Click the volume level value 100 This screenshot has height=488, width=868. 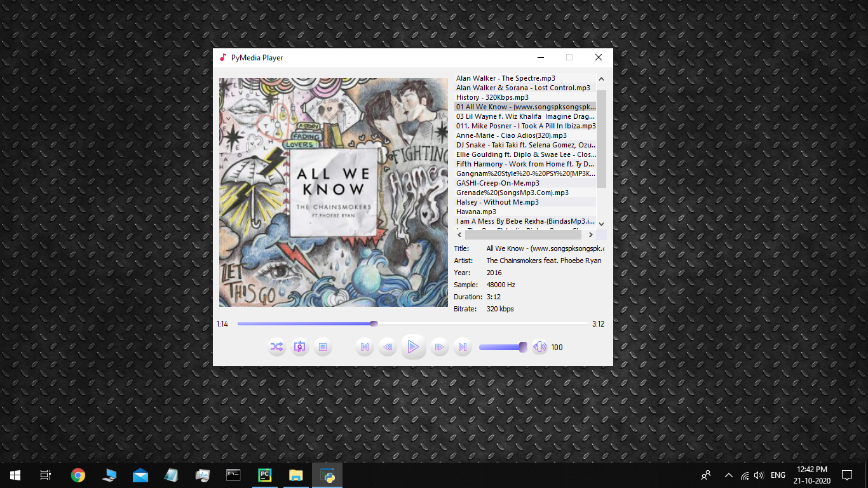(557, 348)
